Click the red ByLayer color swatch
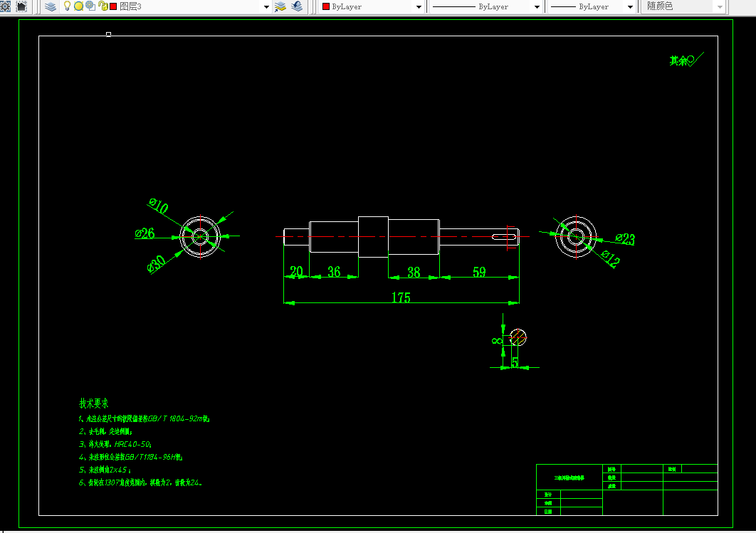The width and height of the screenshot is (756, 533). click(x=326, y=6)
